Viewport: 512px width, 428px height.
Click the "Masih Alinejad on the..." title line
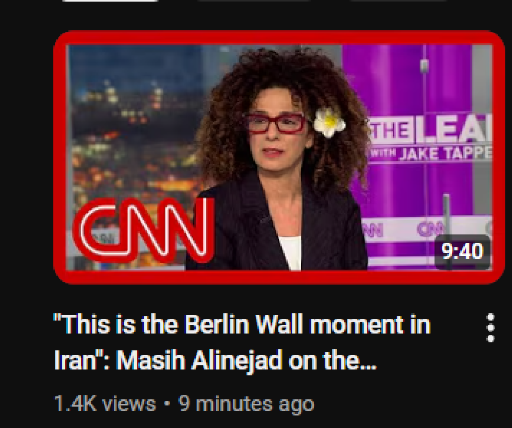coord(246,360)
